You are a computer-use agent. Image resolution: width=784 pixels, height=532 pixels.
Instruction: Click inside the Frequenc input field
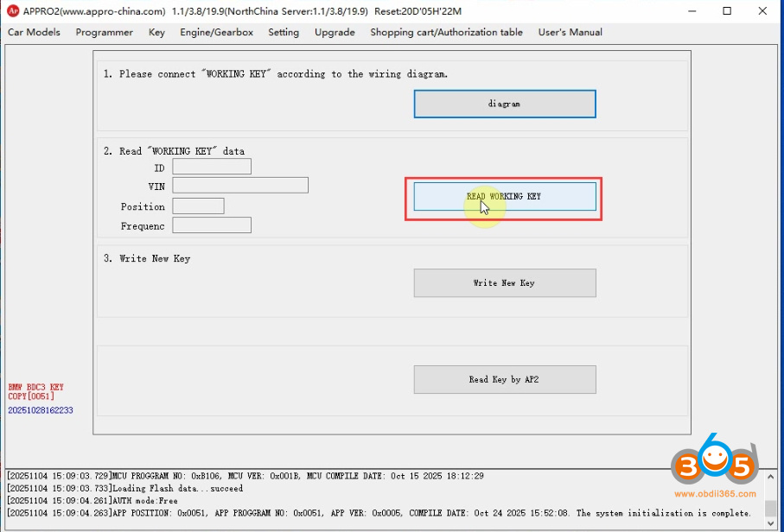tap(211, 225)
